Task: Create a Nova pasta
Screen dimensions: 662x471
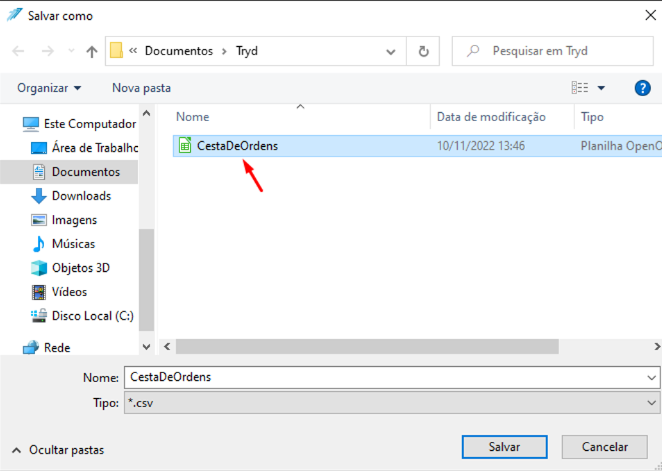Action: (x=141, y=88)
